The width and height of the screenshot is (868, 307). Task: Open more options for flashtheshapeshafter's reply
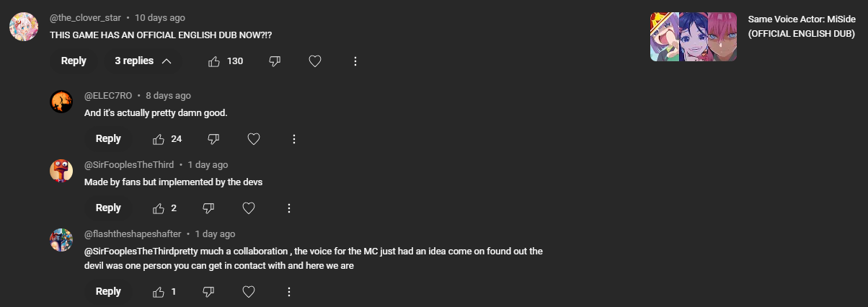pos(289,292)
